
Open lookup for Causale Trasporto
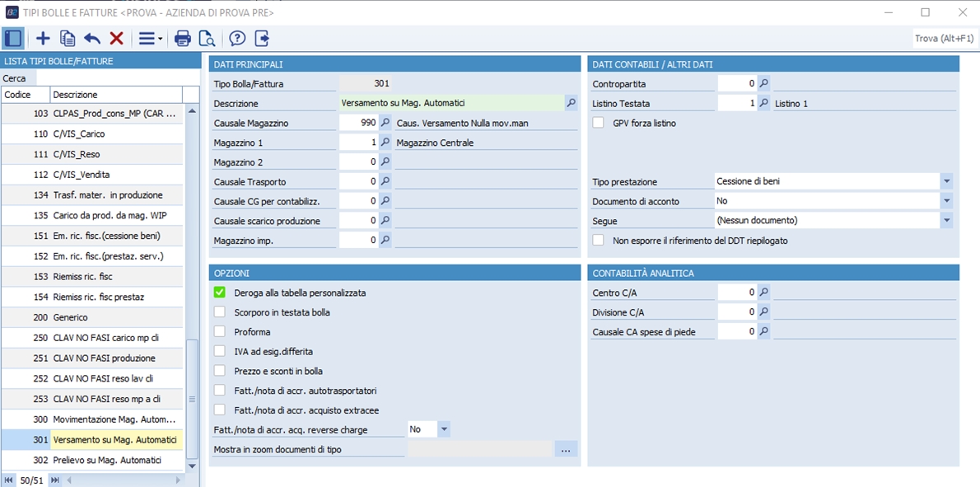pos(385,181)
